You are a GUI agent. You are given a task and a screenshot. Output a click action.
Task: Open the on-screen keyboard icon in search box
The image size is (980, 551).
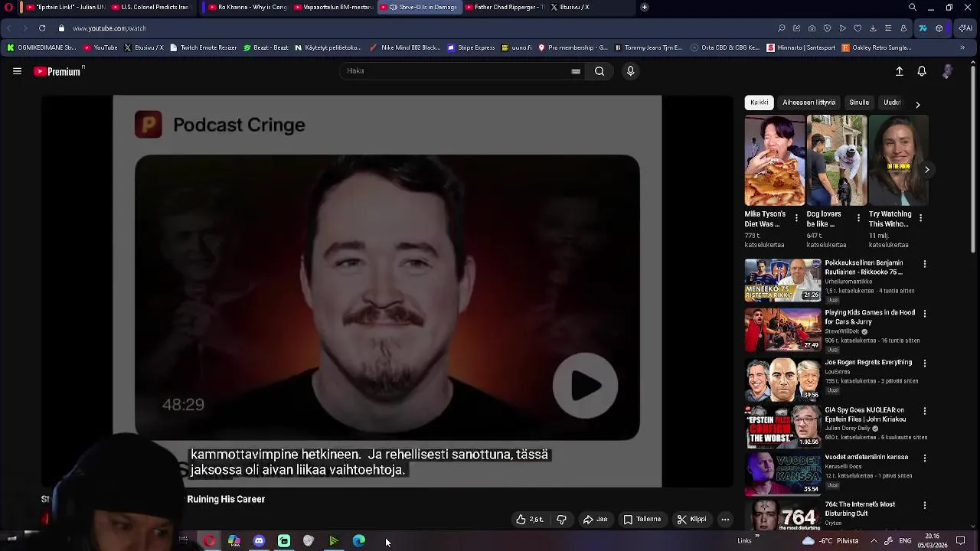pyautogui.click(x=576, y=71)
